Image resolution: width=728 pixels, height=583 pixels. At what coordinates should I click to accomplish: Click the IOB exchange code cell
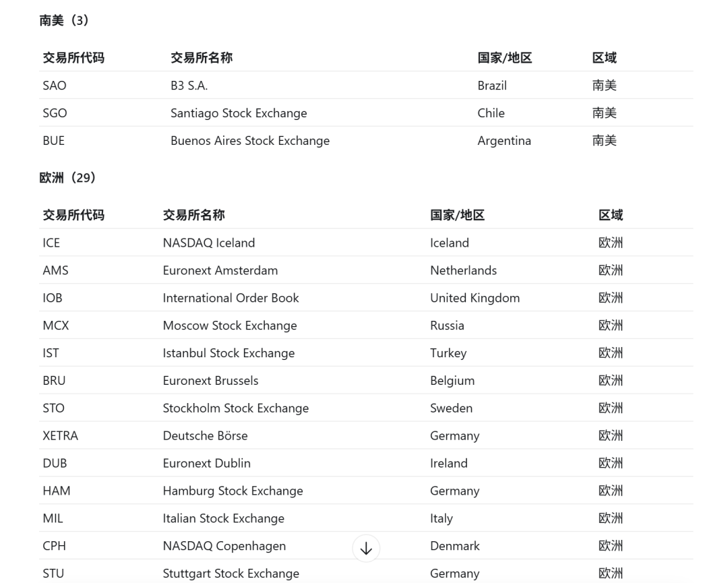53,298
